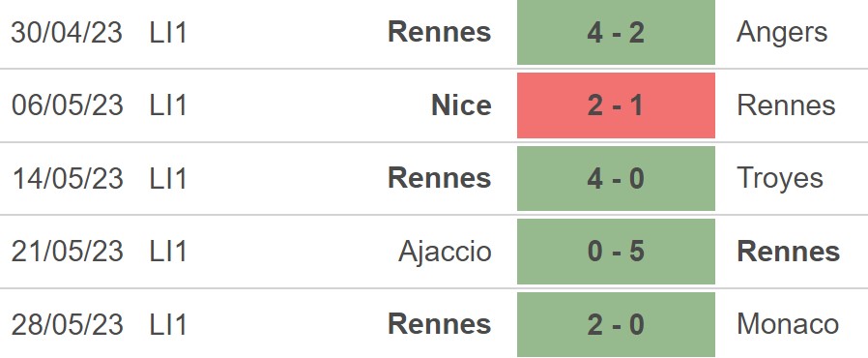Open the 0 - 5 match score
This screenshot has height=358, width=868.
point(616,252)
